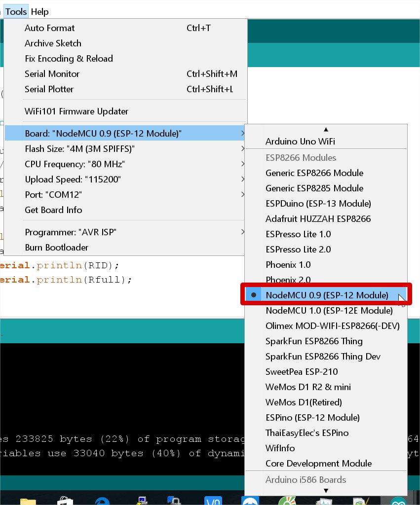The width and height of the screenshot is (420, 505).
Task: Expand the Board: "NodeMCU 0.9" submenu
Action: [125, 133]
